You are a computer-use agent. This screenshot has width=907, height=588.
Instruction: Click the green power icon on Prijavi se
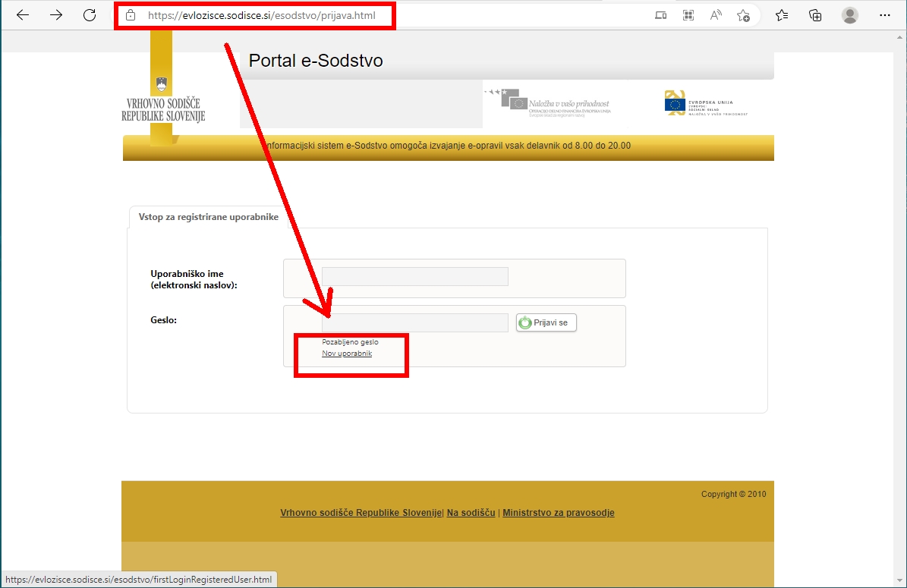(524, 322)
